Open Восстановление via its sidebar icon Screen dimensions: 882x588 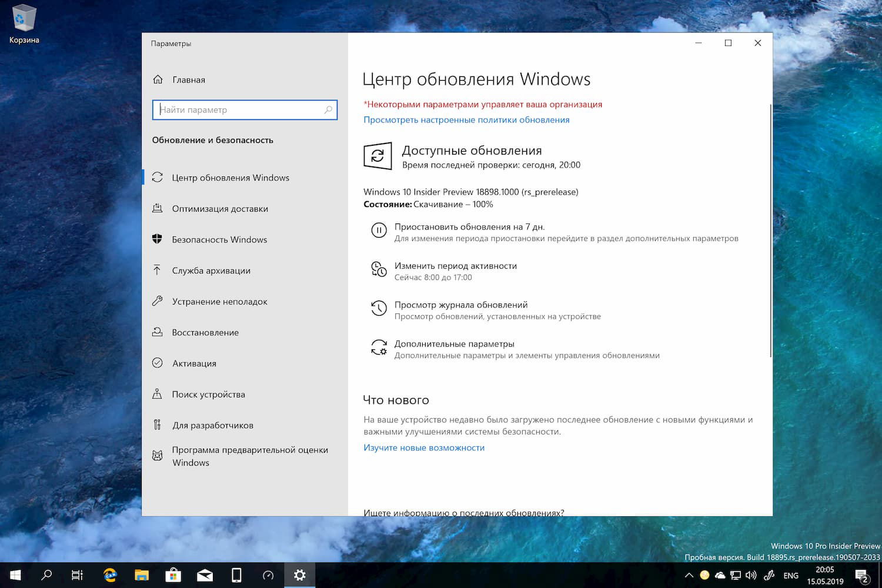(x=157, y=332)
